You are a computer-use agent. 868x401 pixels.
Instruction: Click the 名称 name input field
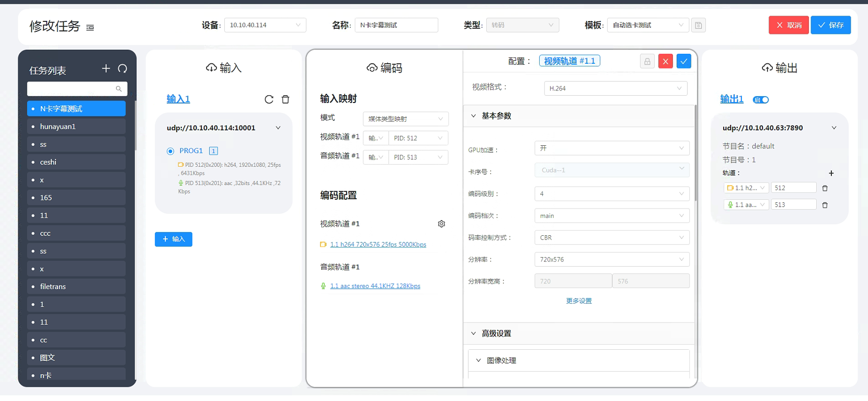[x=396, y=25]
